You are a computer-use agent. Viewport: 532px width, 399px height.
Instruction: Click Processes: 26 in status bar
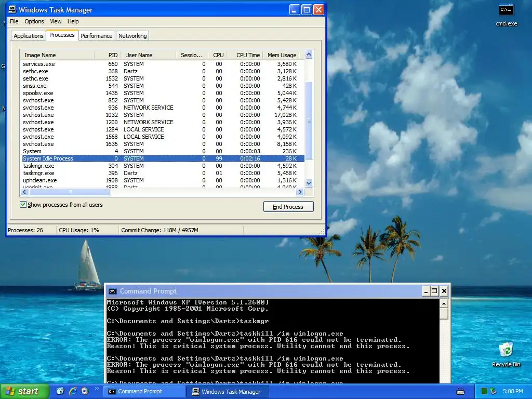click(x=25, y=230)
